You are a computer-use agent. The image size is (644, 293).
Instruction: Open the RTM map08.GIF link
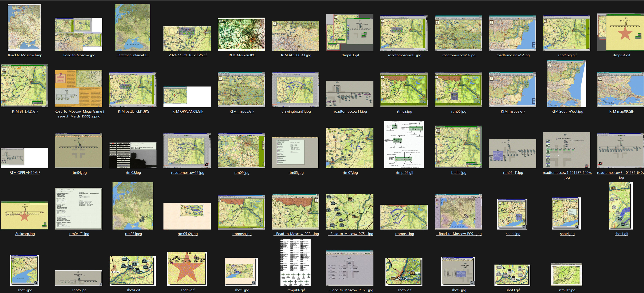[x=513, y=111]
